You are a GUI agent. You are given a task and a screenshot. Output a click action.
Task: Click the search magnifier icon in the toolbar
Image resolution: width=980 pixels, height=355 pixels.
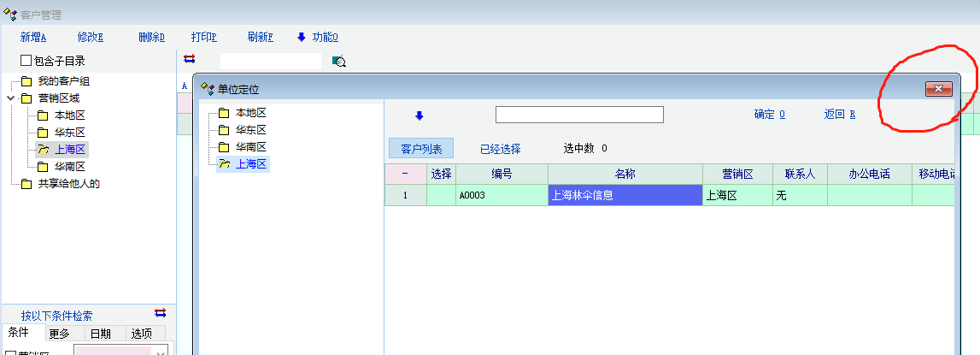pos(338,62)
